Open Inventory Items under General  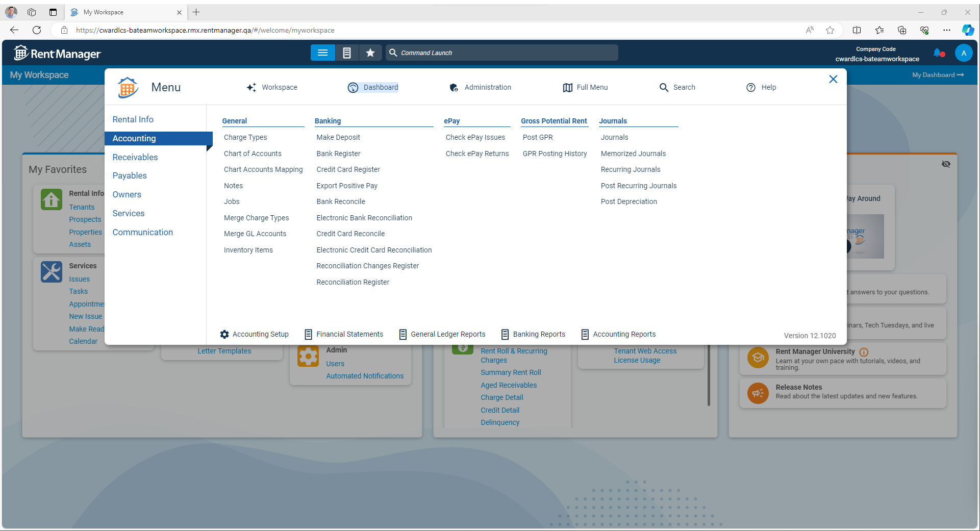248,250
